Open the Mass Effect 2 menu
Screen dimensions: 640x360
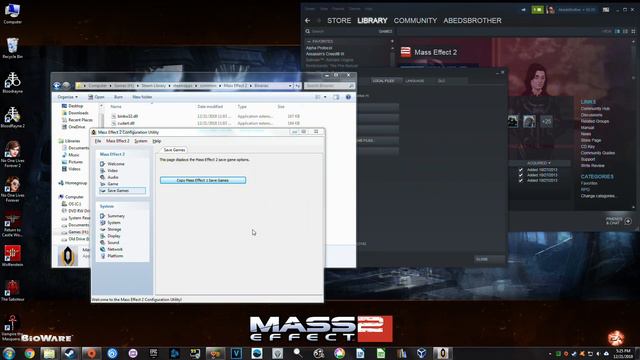[118, 141]
